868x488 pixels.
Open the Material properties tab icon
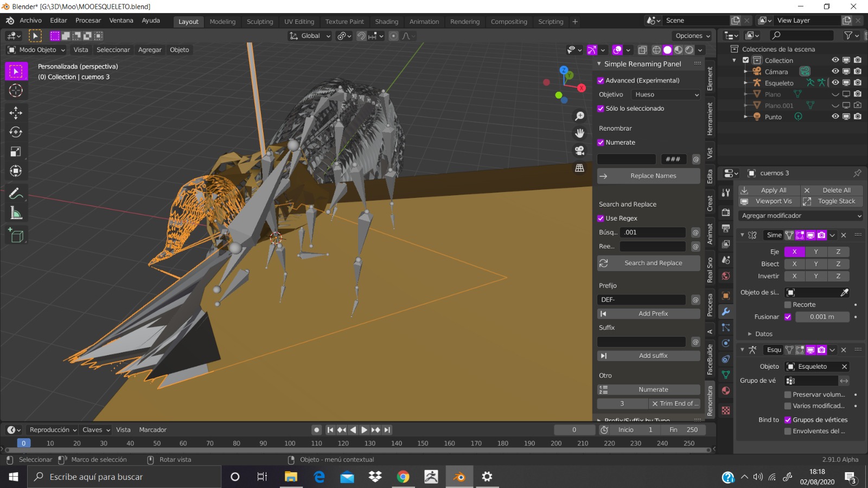(726, 390)
